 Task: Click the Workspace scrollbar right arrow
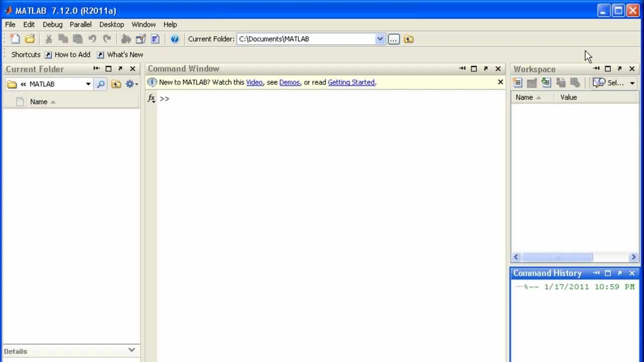point(633,257)
